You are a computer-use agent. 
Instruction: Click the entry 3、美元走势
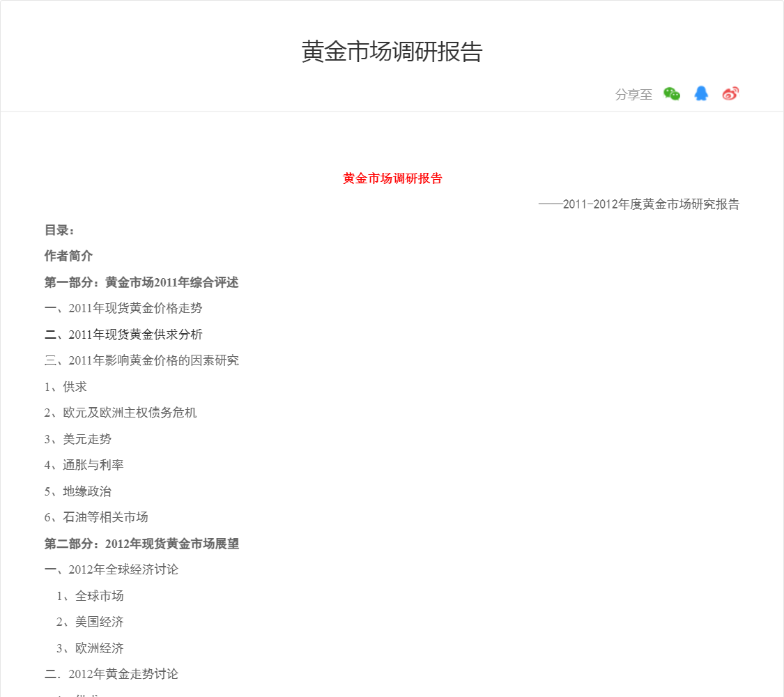tap(78, 439)
